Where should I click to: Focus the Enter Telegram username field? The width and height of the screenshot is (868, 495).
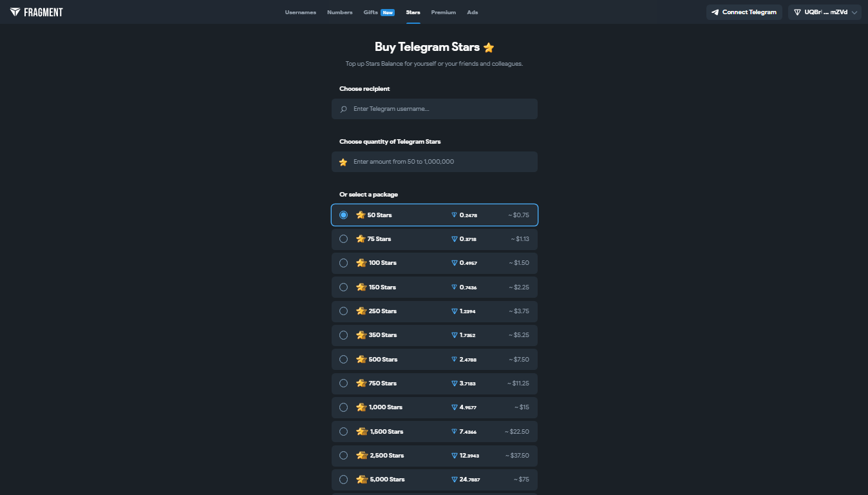(441, 109)
